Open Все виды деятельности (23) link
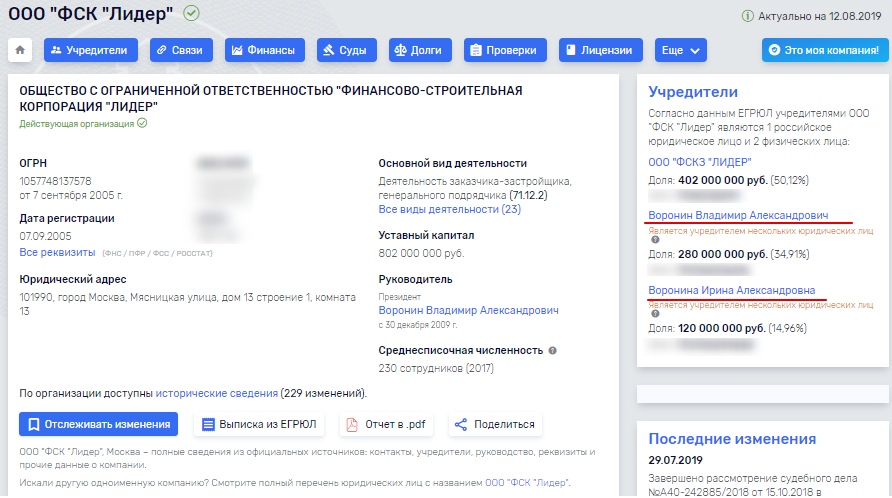Image resolution: width=892 pixels, height=498 pixels. pyautogui.click(x=449, y=209)
